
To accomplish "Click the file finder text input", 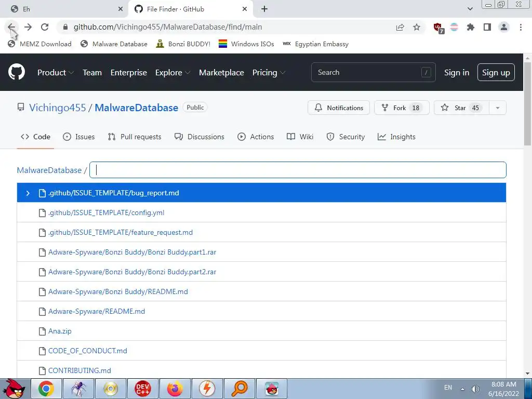I will tap(298, 170).
